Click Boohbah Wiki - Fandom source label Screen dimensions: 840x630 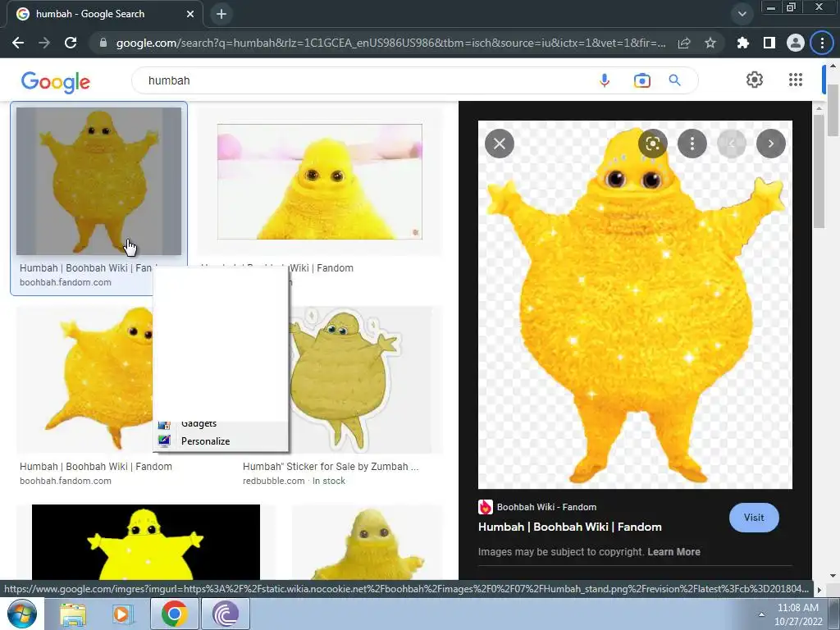click(546, 507)
